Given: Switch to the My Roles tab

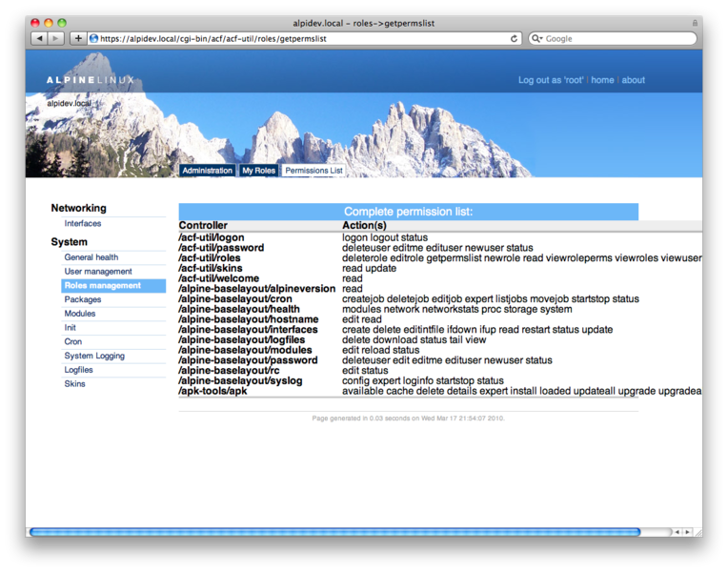Looking at the screenshot, I should (x=258, y=171).
